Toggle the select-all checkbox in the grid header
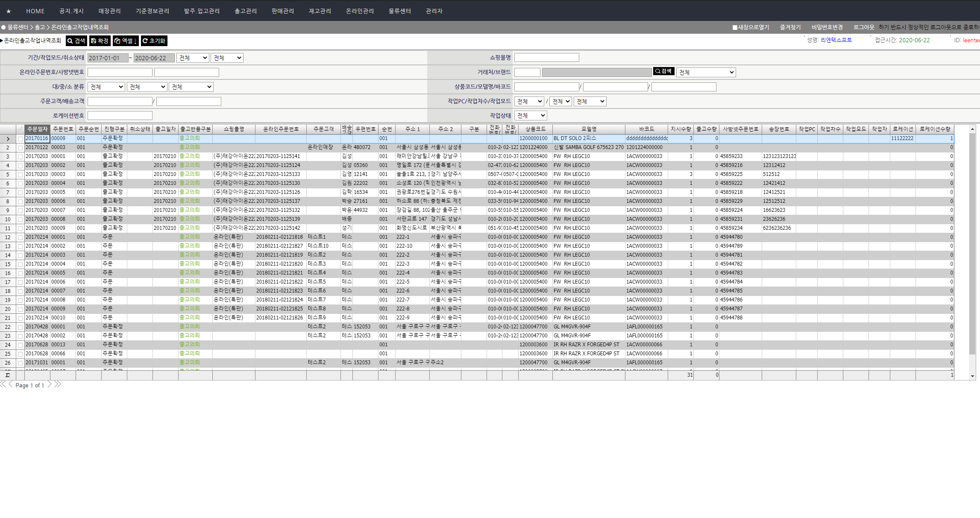The height and width of the screenshot is (518, 980). [x=20, y=129]
